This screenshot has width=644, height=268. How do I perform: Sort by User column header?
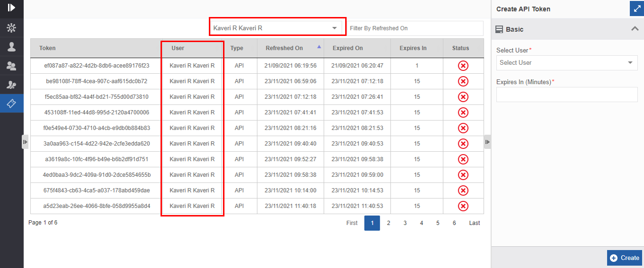point(192,48)
